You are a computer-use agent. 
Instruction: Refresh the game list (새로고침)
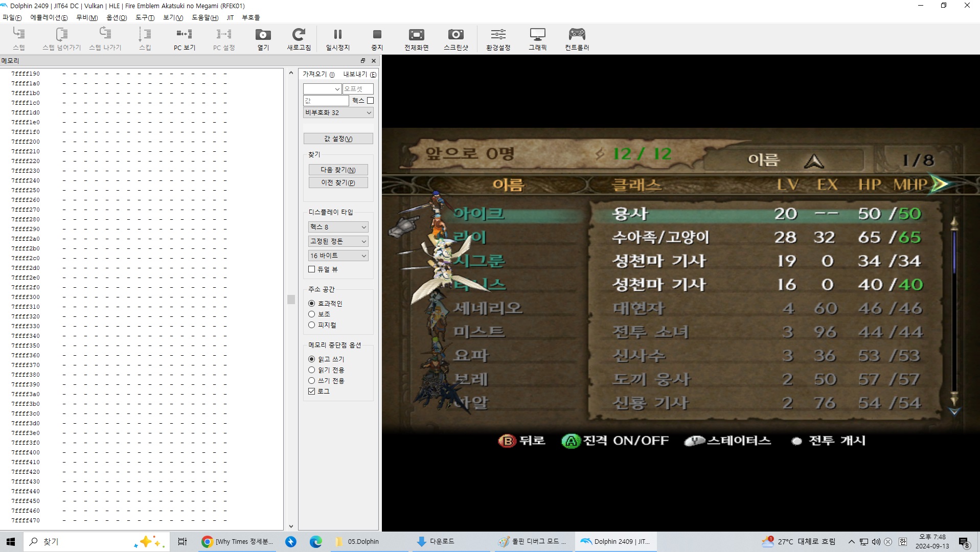[x=299, y=39]
